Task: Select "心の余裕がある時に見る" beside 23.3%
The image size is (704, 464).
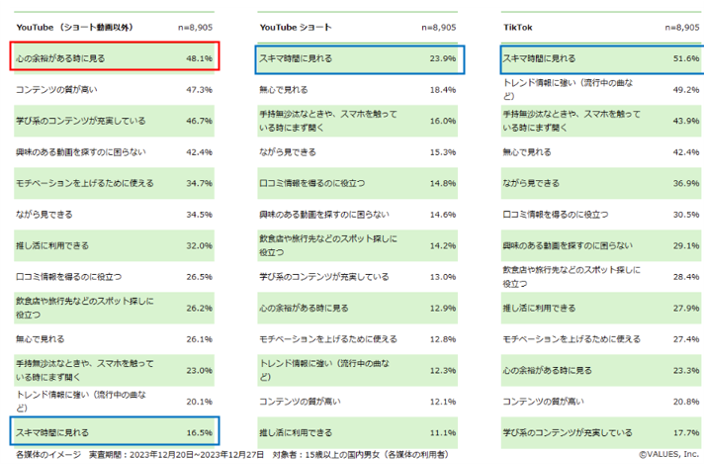Action: point(547,371)
